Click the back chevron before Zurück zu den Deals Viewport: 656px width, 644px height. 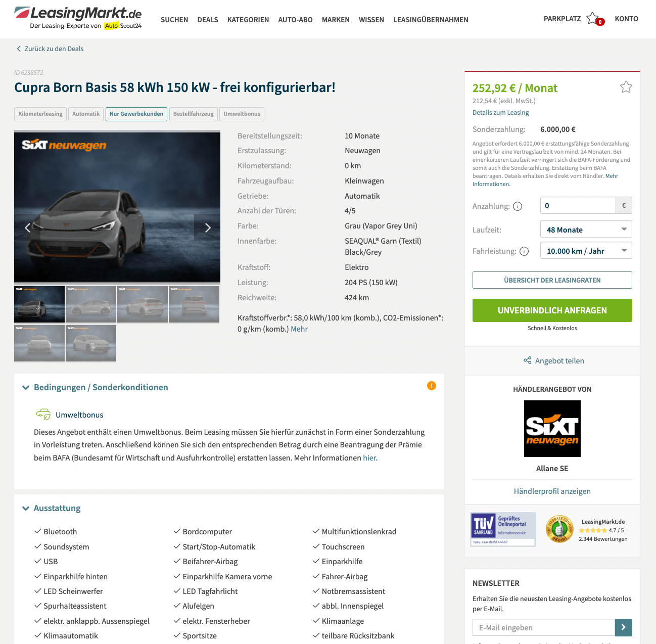coord(19,49)
